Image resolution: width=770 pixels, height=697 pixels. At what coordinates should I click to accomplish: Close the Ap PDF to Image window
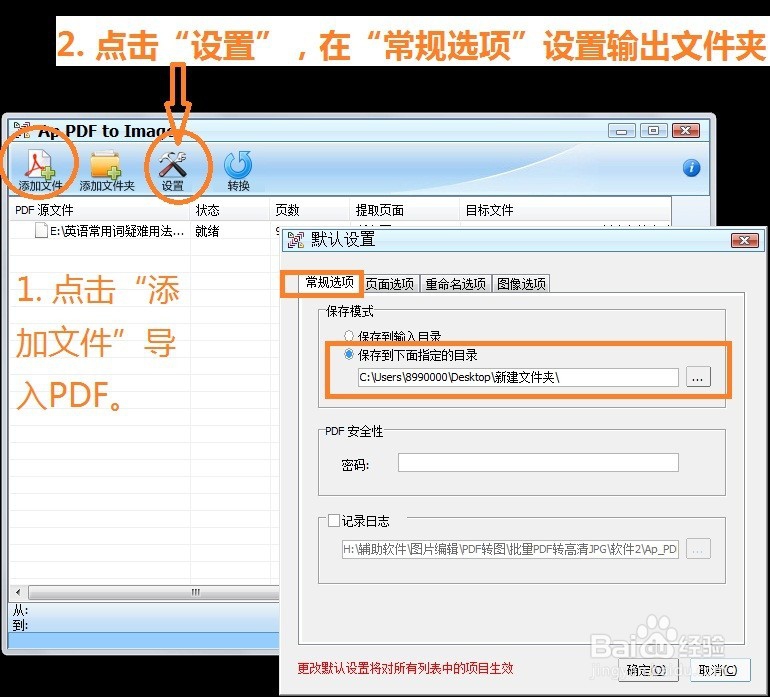686,131
